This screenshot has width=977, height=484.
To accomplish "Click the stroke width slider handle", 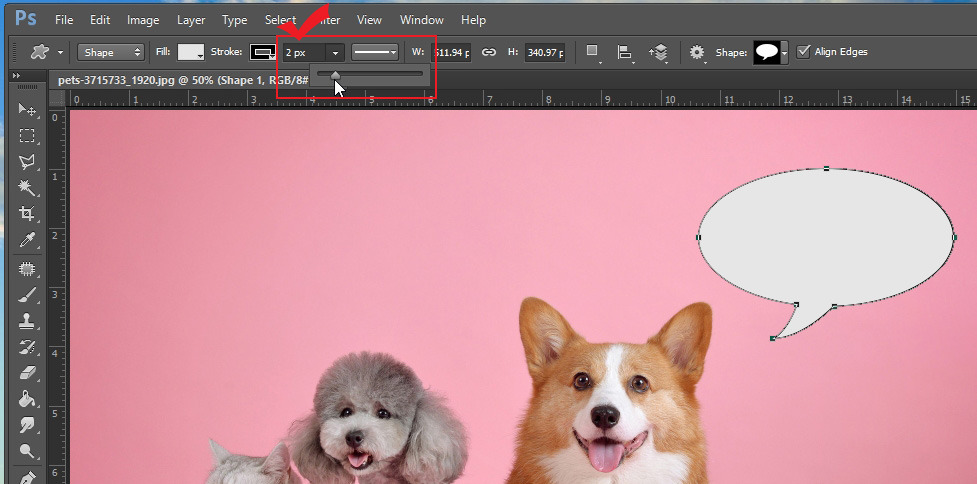I will click(x=335, y=75).
